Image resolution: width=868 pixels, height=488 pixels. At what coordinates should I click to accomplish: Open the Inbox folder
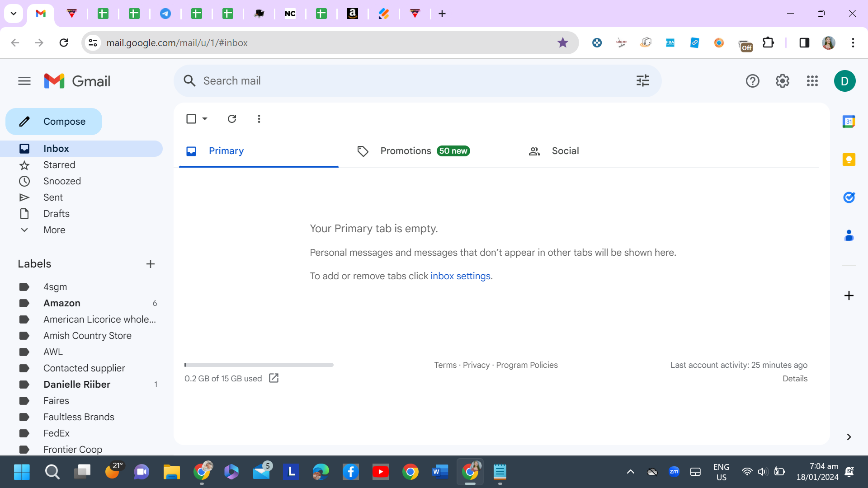[x=81, y=149]
